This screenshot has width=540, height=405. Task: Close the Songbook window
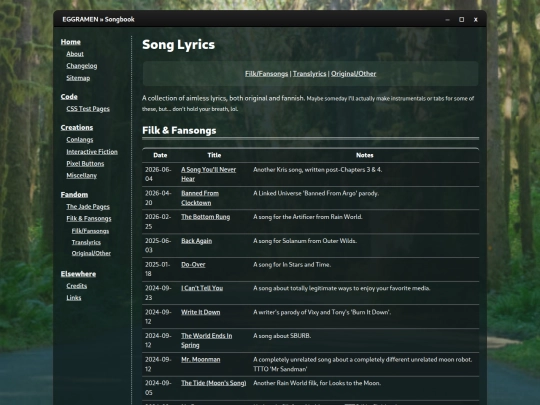pos(476,20)
